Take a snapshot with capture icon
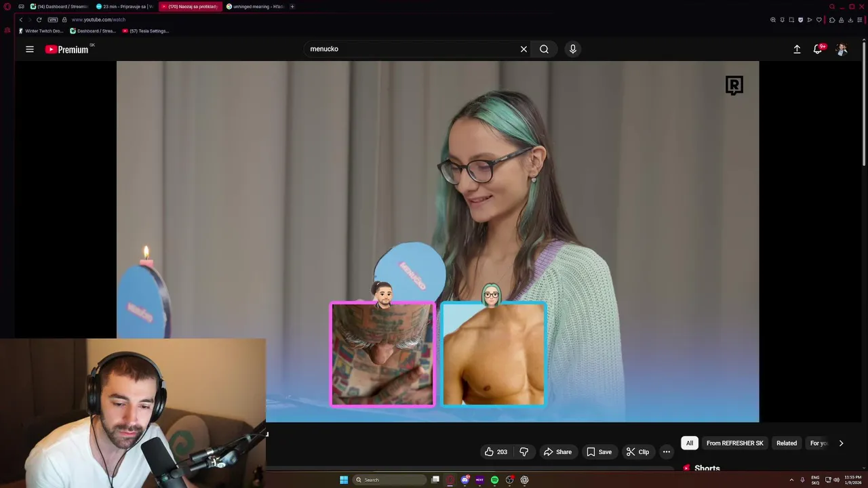Image resolution: width=868 pixels, height=488 pixels. 791,20
